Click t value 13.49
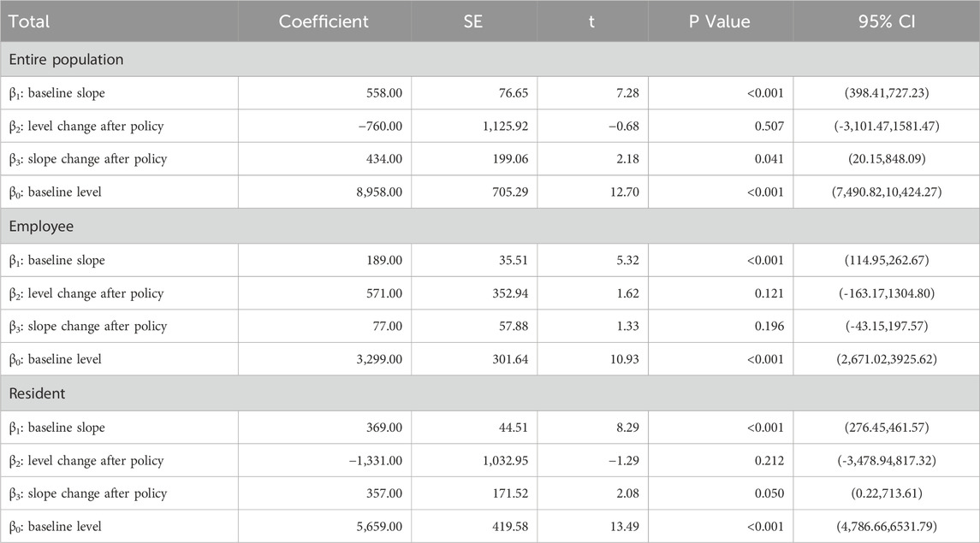Image resolution: width=980 pixels, height=543 pixels. pos(625,526)
